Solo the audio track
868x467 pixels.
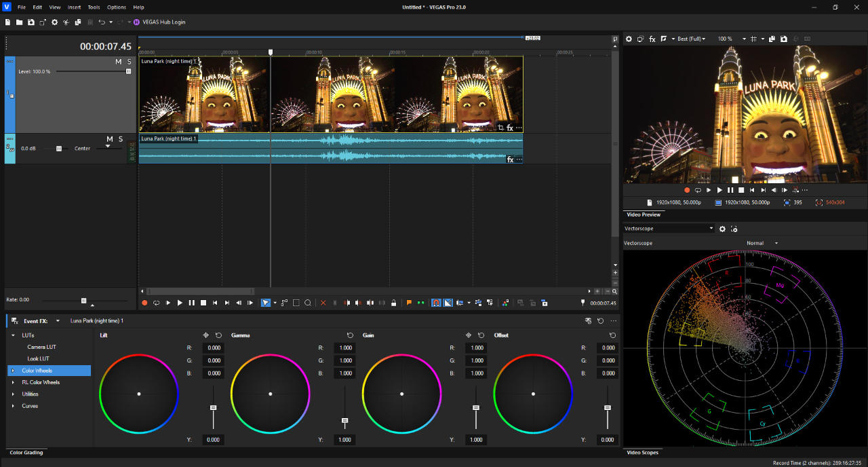click(121, 139)
